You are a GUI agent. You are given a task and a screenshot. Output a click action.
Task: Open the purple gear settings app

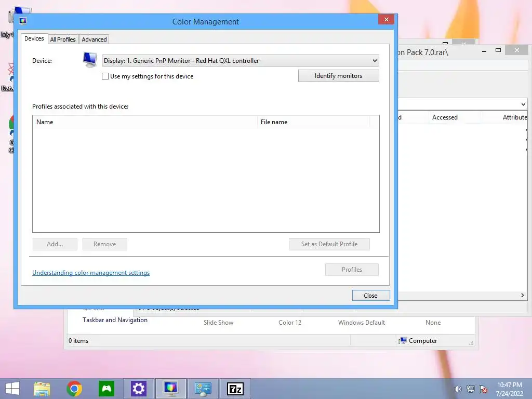point(138,389)
